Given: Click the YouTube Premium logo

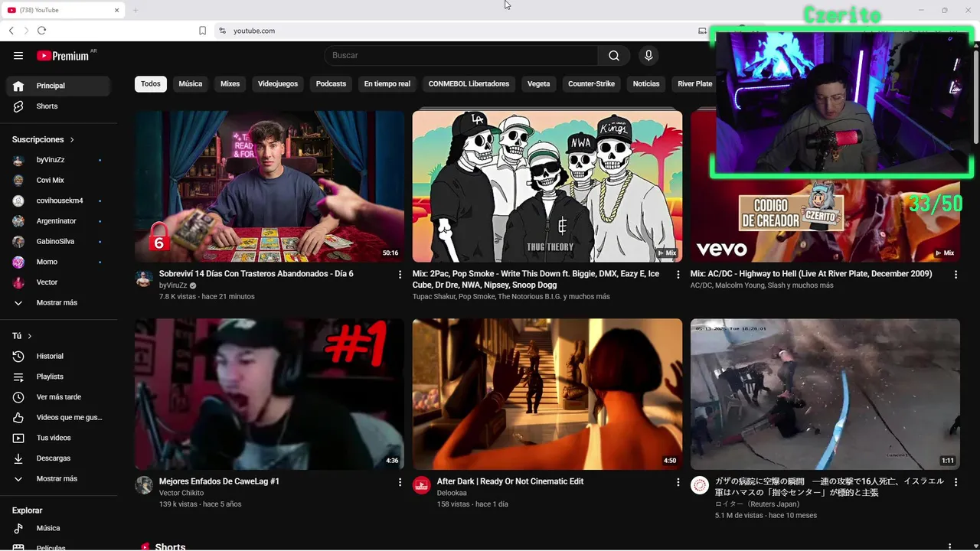Looking at the screenshot, I should 64,55.
